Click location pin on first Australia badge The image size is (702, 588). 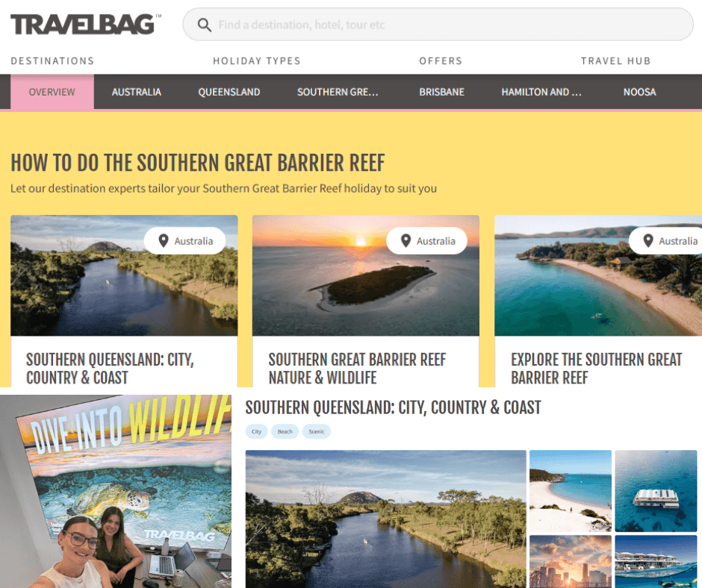164,241
